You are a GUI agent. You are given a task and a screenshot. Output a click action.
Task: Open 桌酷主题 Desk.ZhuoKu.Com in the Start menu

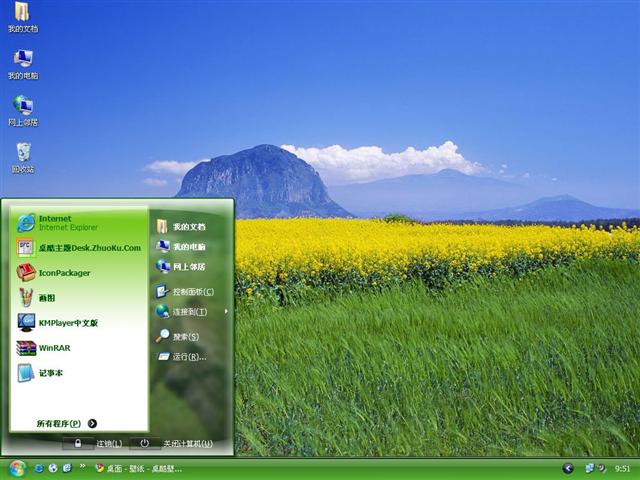point(79,247)
